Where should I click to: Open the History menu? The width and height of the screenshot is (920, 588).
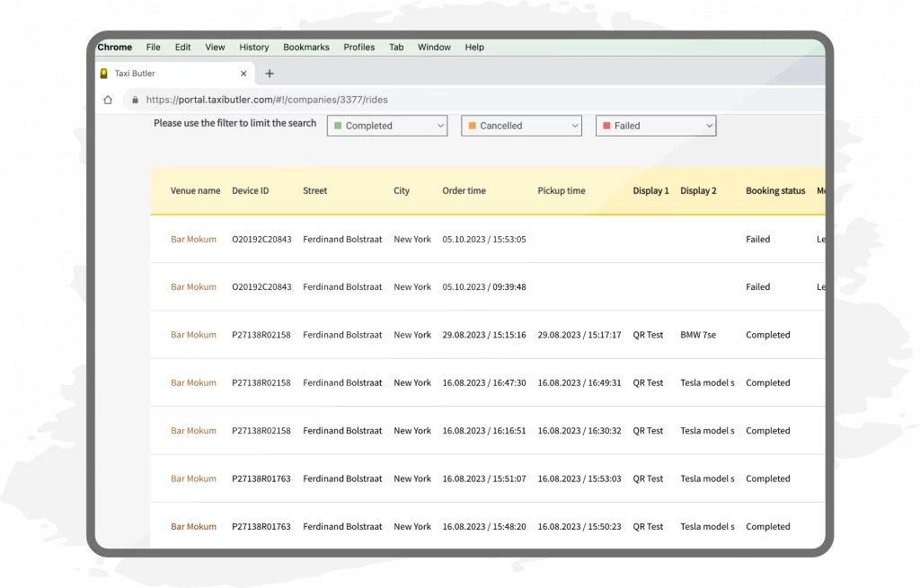254,47
